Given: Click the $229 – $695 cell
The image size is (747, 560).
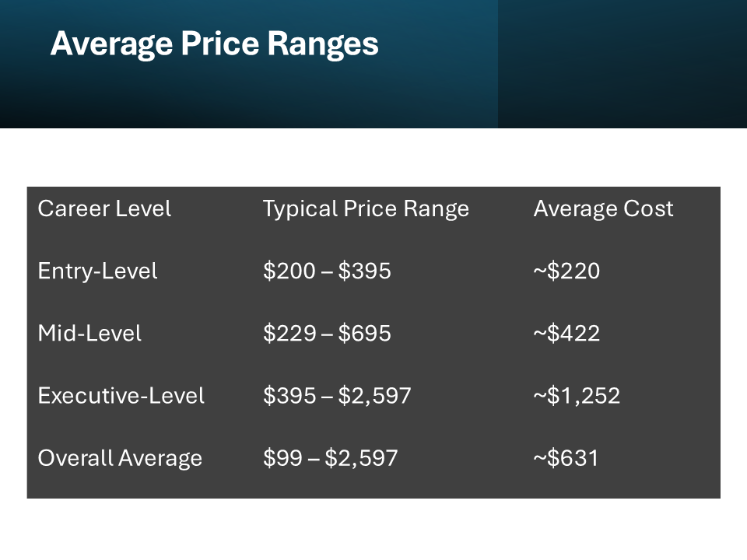Looking at the screenshot, I should click(x=327, y=334).
